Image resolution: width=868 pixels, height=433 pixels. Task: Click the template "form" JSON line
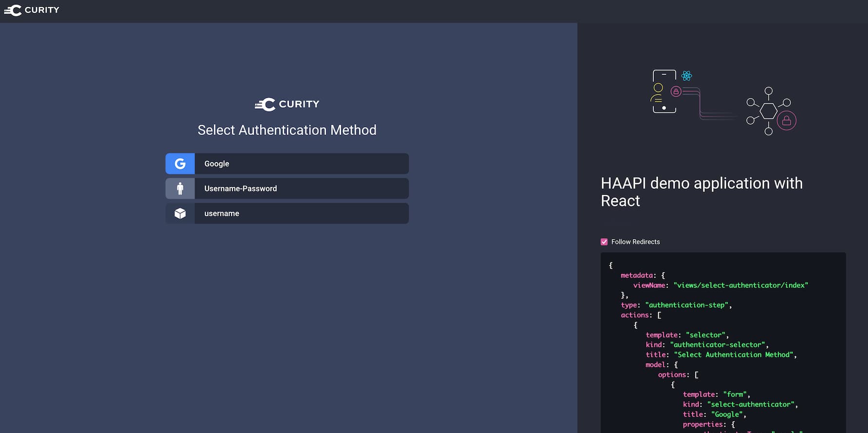(716, 395)
